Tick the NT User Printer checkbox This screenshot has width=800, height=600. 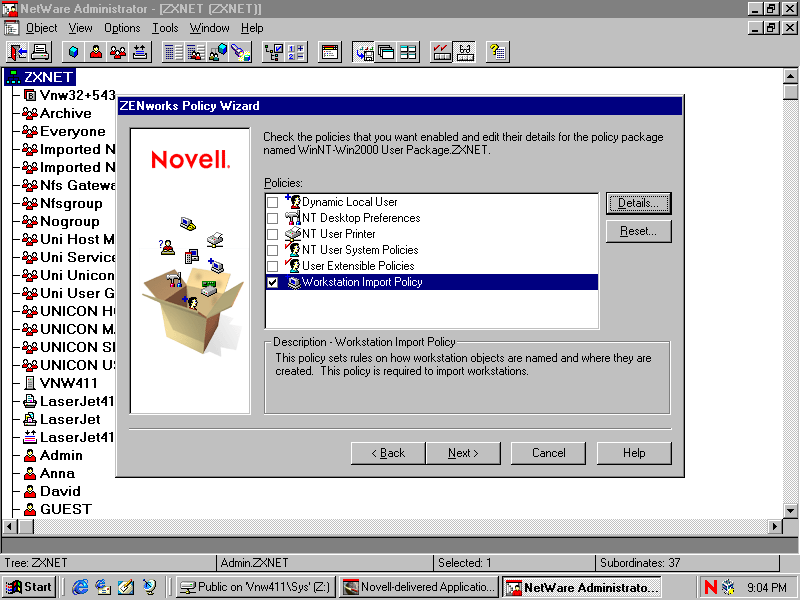click(x=273, y=234)
